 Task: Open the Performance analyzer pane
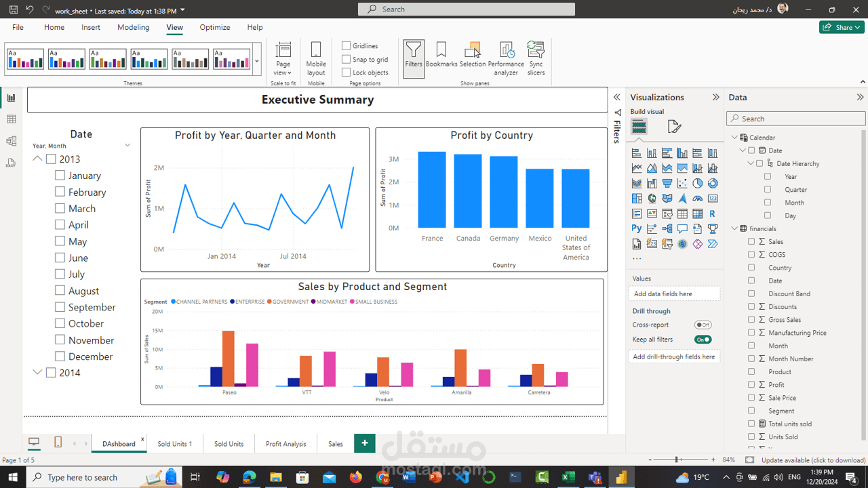pos(506,58)
